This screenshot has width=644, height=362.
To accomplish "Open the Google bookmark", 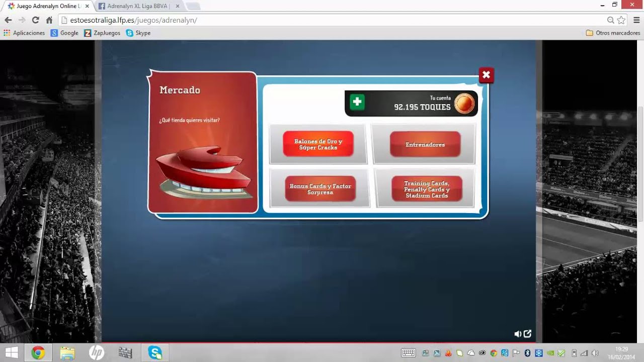I will 65,33.
